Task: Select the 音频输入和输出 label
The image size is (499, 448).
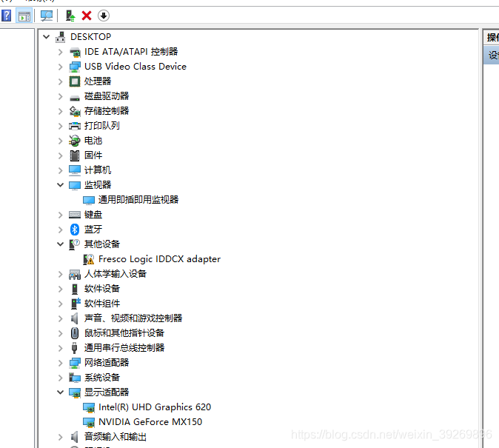Action: click(x=115, y=437)
